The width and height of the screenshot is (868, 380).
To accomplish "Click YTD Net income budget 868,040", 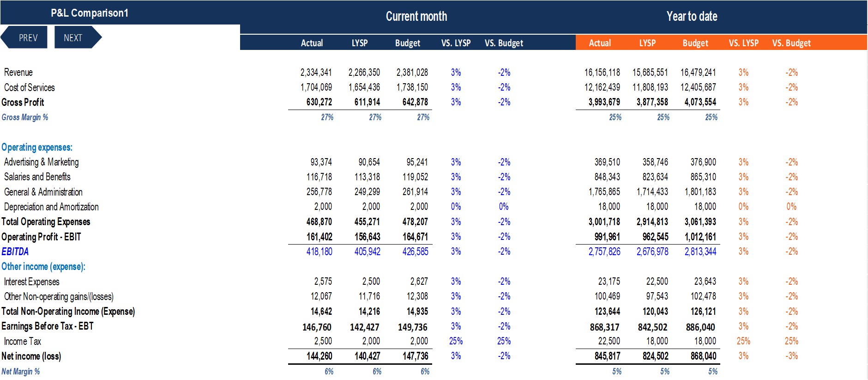I will (x=703, y=356).
